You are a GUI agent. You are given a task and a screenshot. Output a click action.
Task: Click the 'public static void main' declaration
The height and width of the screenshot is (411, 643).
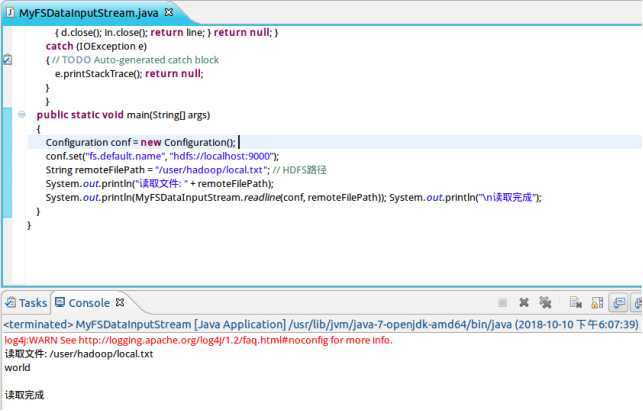123,115
